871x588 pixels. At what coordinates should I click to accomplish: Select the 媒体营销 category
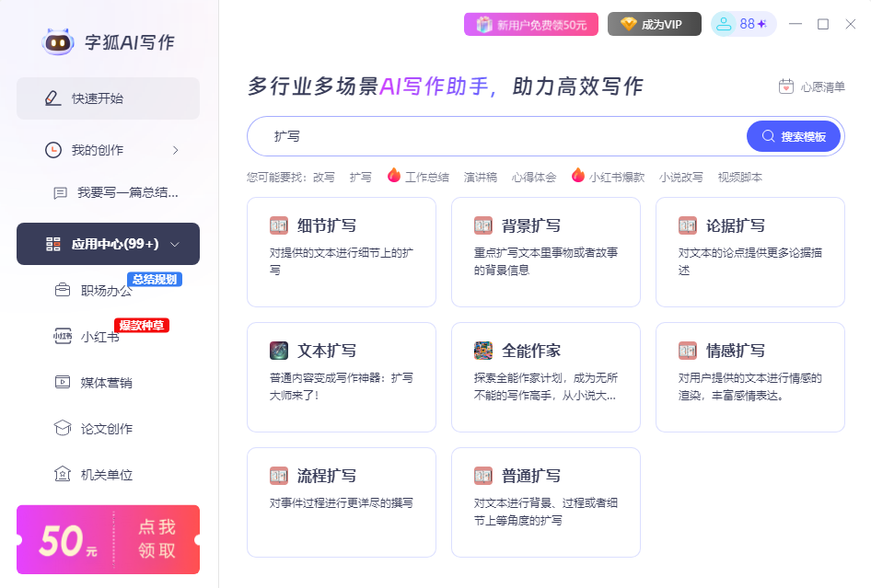[107, 383]
